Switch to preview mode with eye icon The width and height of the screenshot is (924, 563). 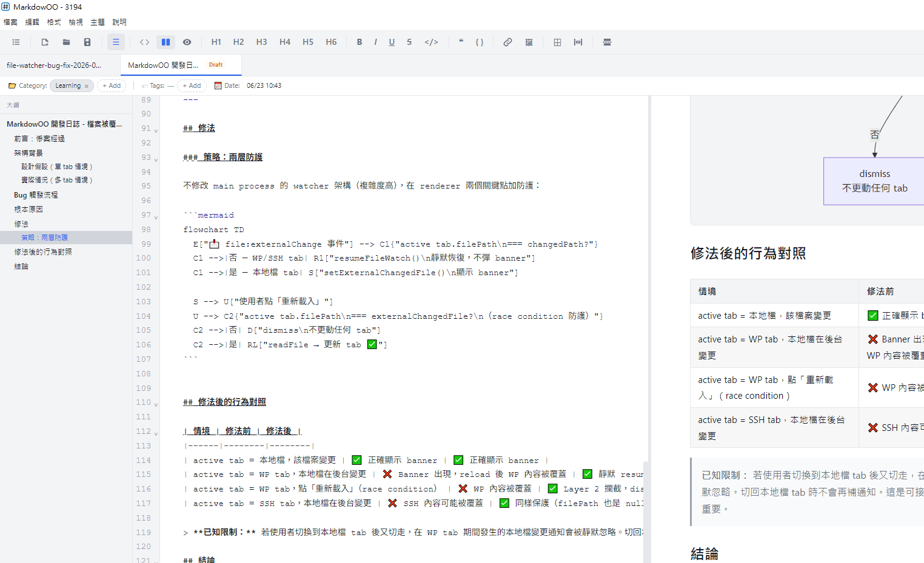187,42
